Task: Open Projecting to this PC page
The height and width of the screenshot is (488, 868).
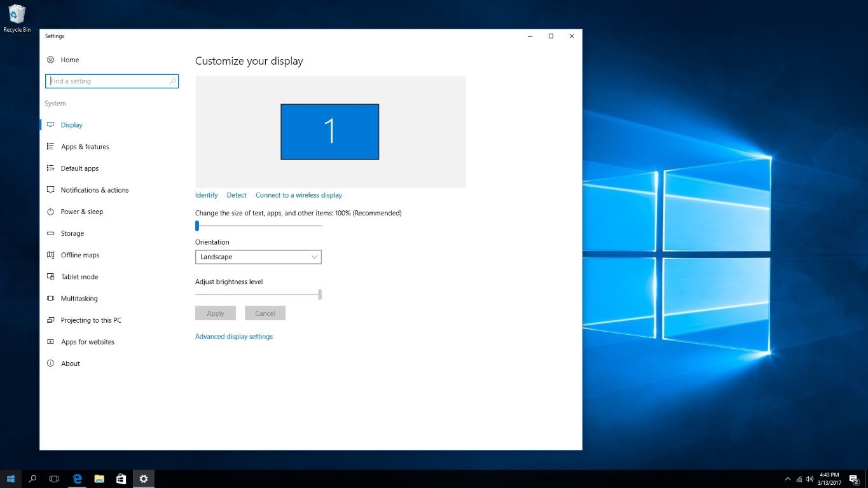Action: tap(91, 320)
